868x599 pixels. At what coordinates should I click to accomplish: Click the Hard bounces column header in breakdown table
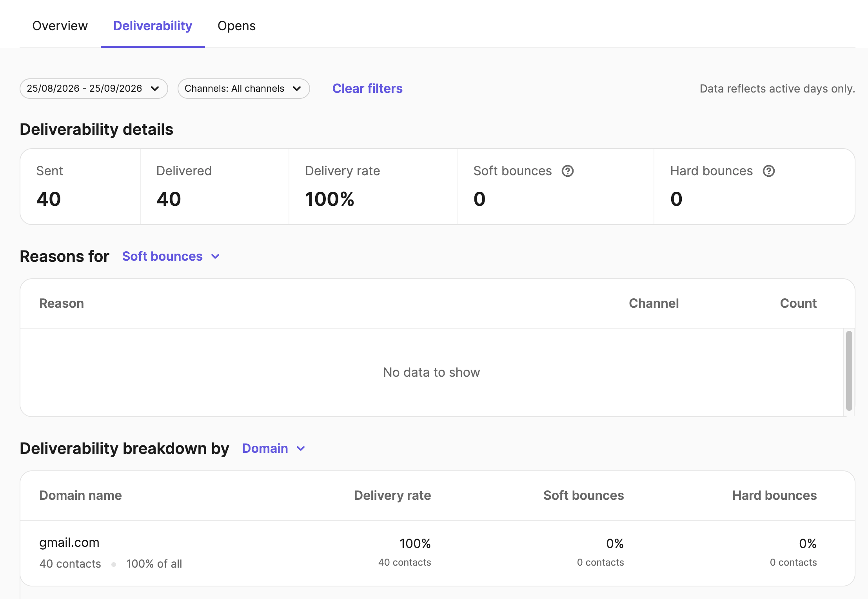(774, 496)
